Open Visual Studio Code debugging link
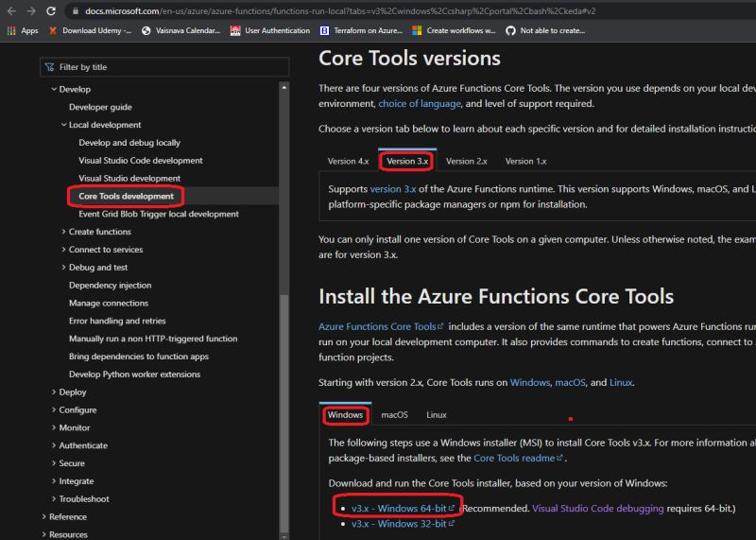Screen dimensions: 756x540 (x=598, y=508)
